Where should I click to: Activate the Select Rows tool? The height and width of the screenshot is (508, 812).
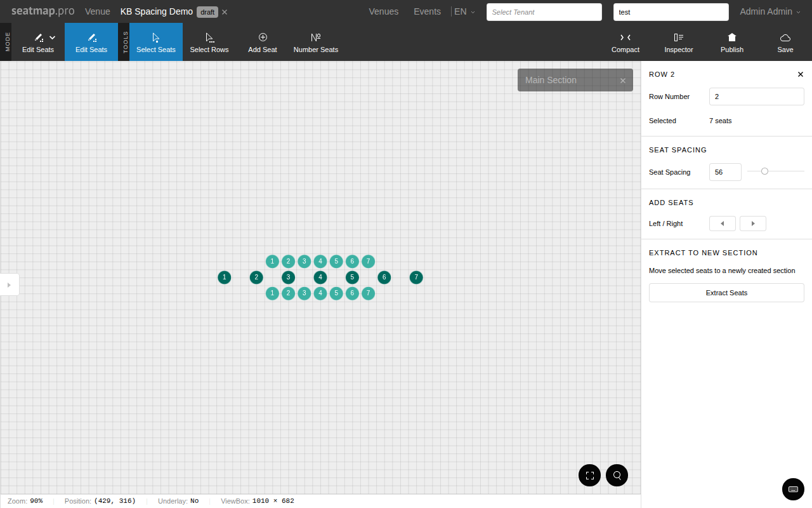click(x=209, y=42)
